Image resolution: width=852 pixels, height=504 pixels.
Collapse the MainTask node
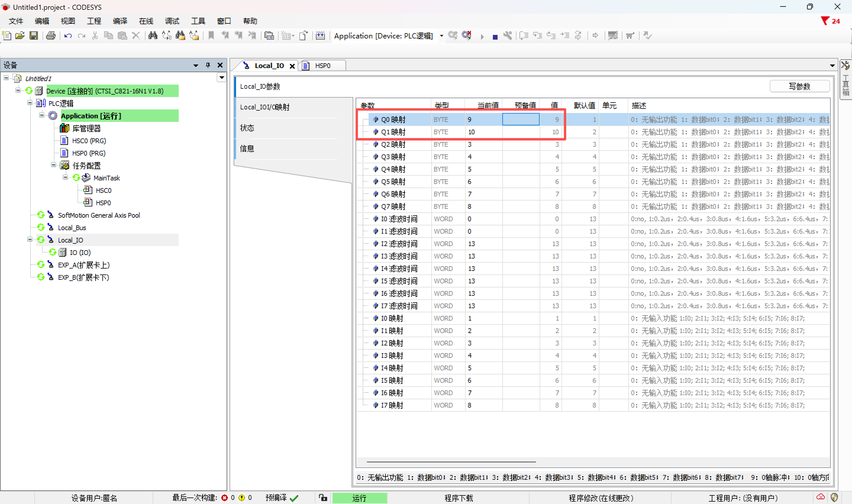(65, 177)
